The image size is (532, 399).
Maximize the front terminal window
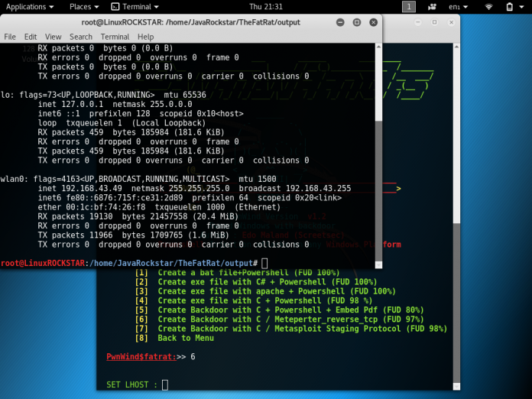(357, 22)
